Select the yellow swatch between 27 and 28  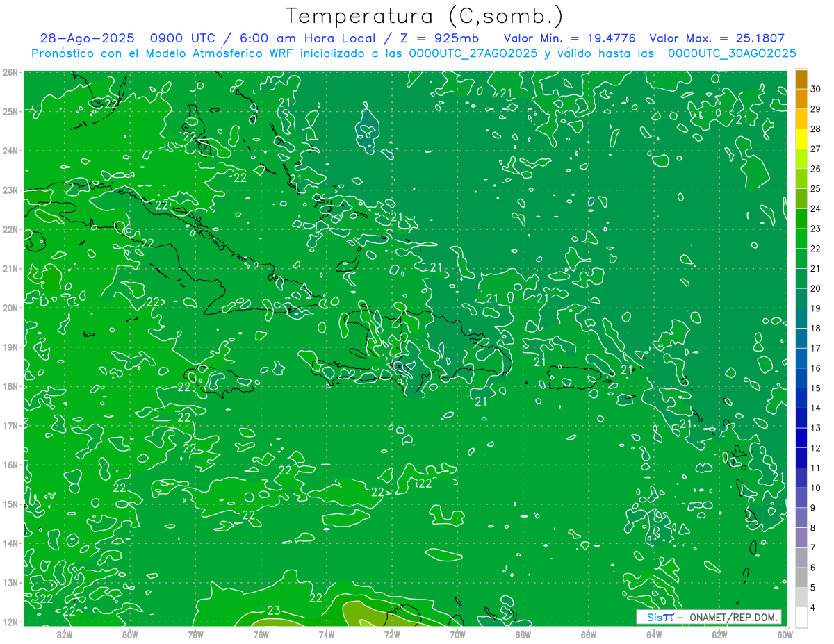[801, 138]
